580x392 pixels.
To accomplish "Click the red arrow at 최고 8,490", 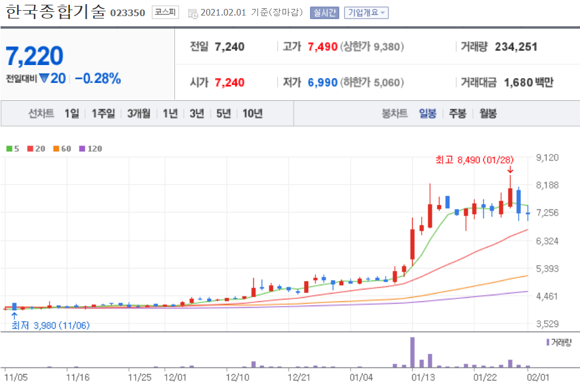I will click(510, 169).
